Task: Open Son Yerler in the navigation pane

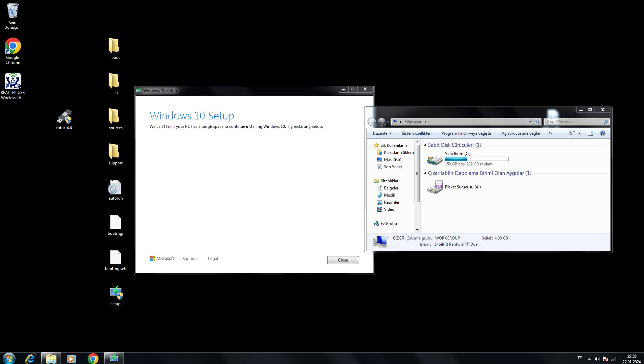Action: 390,167
